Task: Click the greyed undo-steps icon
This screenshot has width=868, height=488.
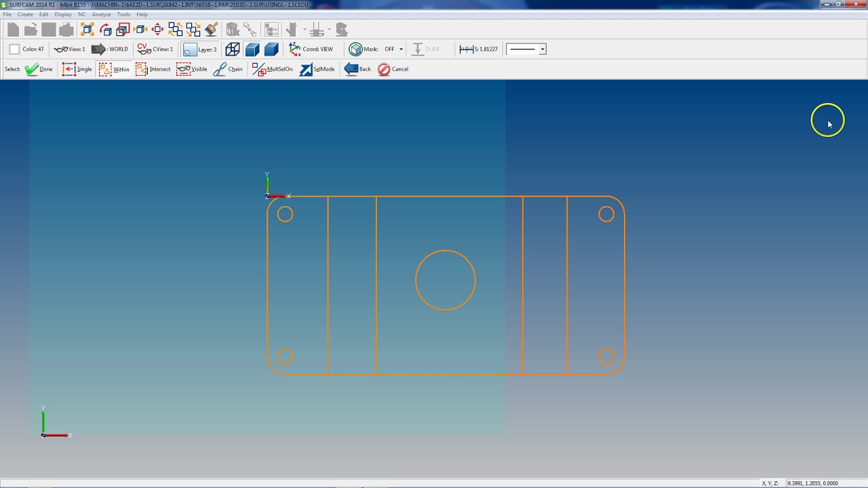Action: [250, 29]
